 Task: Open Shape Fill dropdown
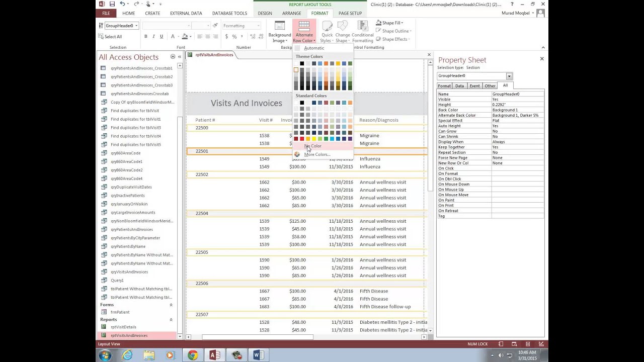(x=390, y=23)
